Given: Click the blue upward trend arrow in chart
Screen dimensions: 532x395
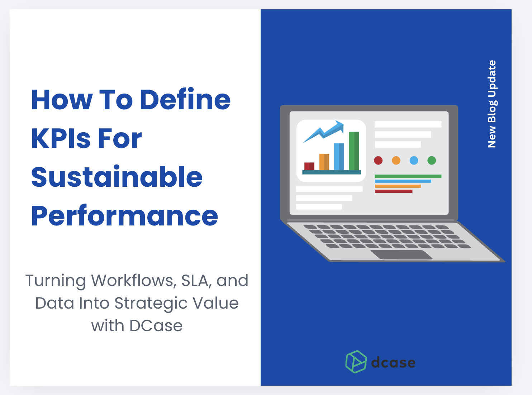Looking at the screenshot, I should pyautogui.click(x=323, y=131).
